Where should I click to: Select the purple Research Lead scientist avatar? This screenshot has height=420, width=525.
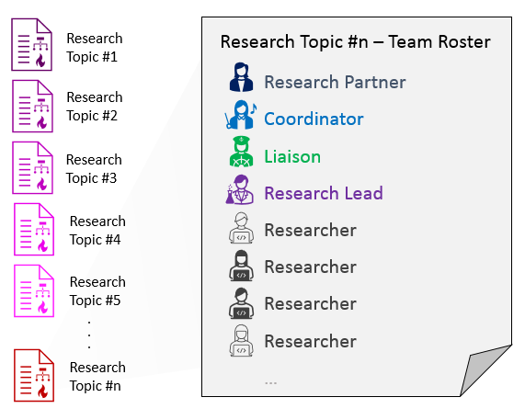point(240,189)
